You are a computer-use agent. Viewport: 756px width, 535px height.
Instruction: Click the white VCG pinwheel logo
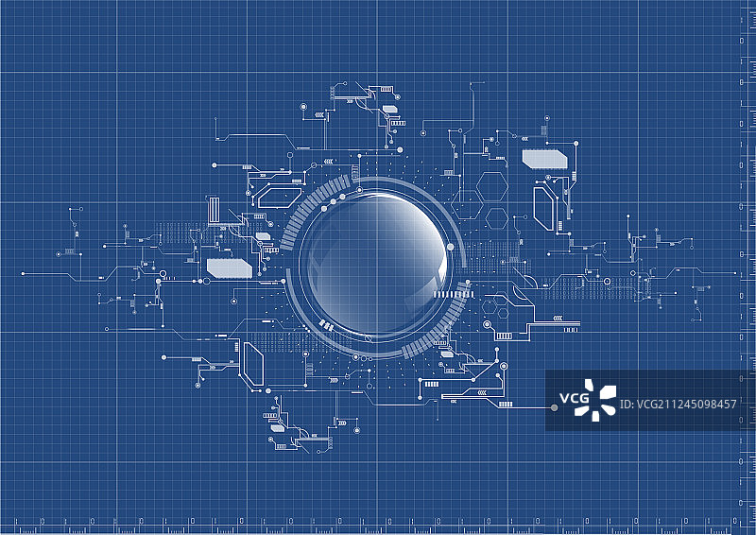597,400
